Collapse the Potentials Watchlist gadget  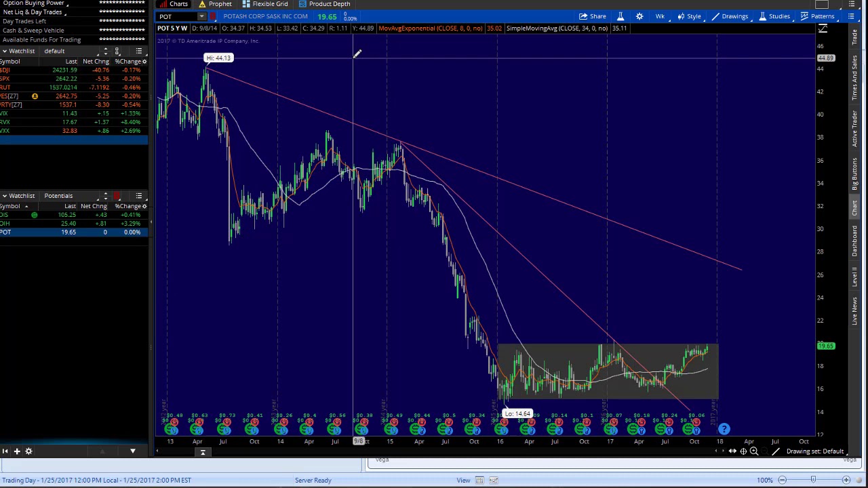click(4, 196)
